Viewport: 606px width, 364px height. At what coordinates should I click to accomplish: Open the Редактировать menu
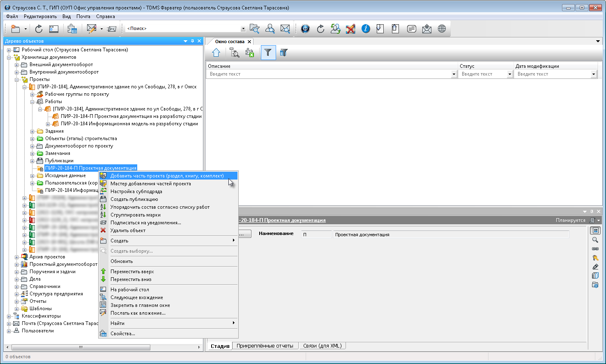pos(40,16)
